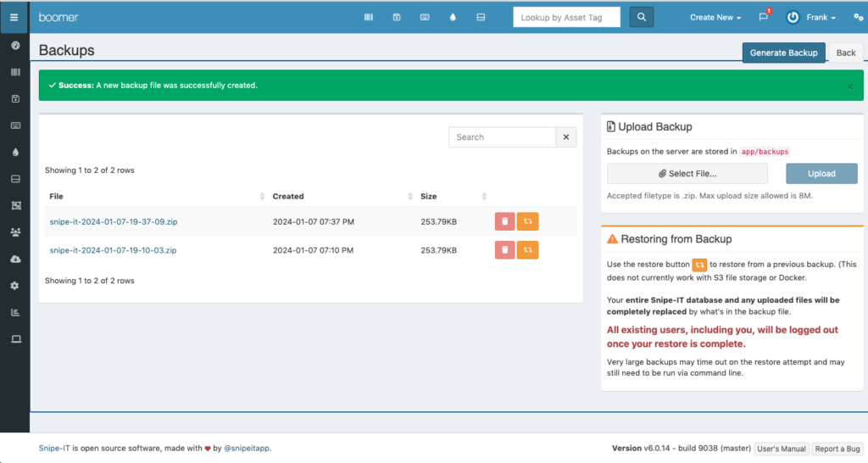Click the boomer site logo text
Image resolution: width=868 pixels, height=463 pixels.
coord(58,17)
